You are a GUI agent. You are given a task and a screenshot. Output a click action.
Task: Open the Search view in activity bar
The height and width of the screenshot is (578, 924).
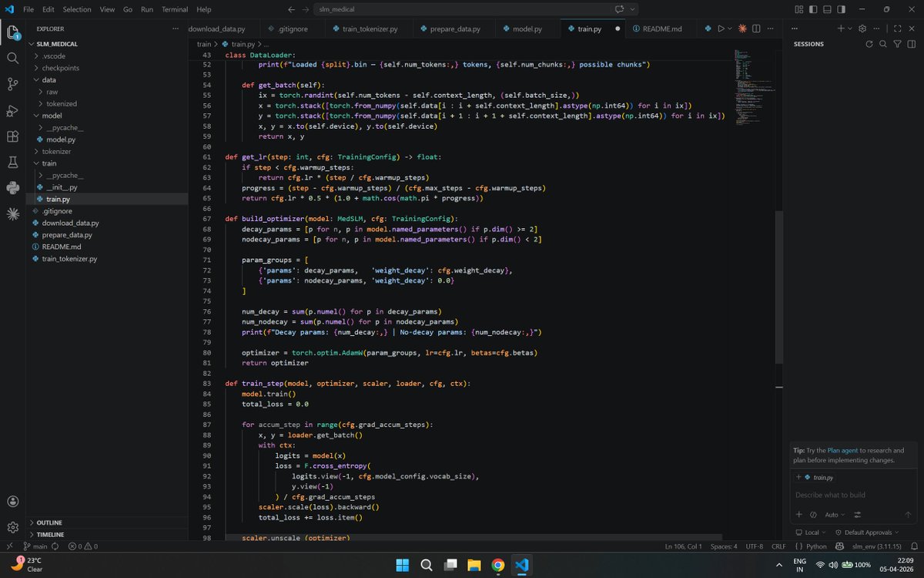[12, 58]
